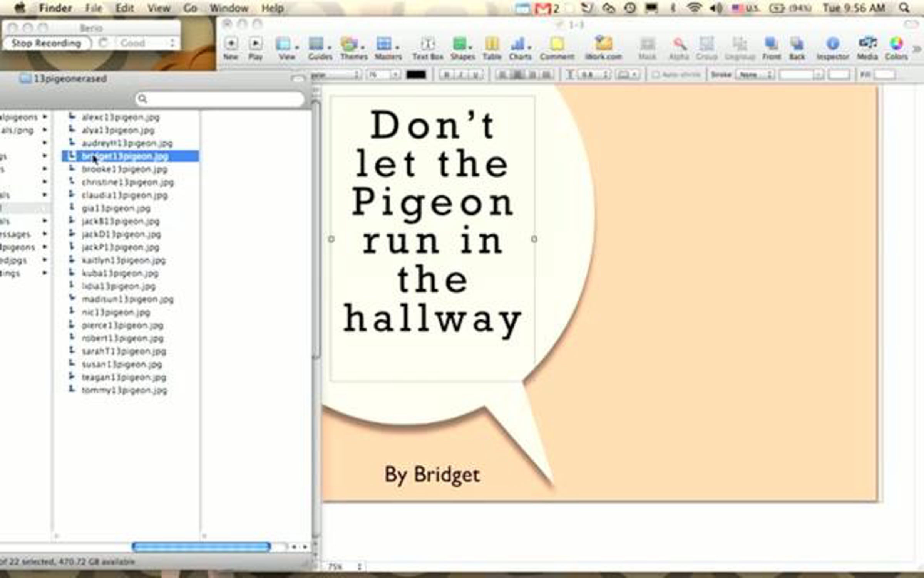
Task: Open the Charts toolbar icon
Action: (x=518, y=44)
